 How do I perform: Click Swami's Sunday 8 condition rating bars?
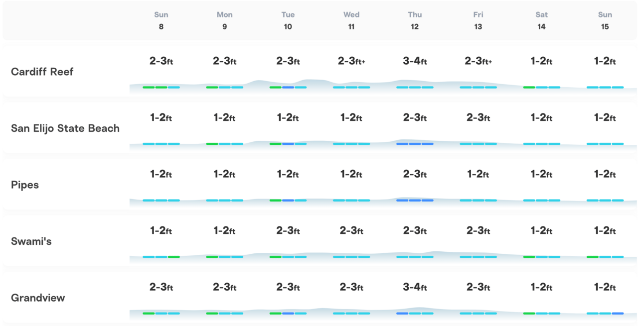(161, 257)
